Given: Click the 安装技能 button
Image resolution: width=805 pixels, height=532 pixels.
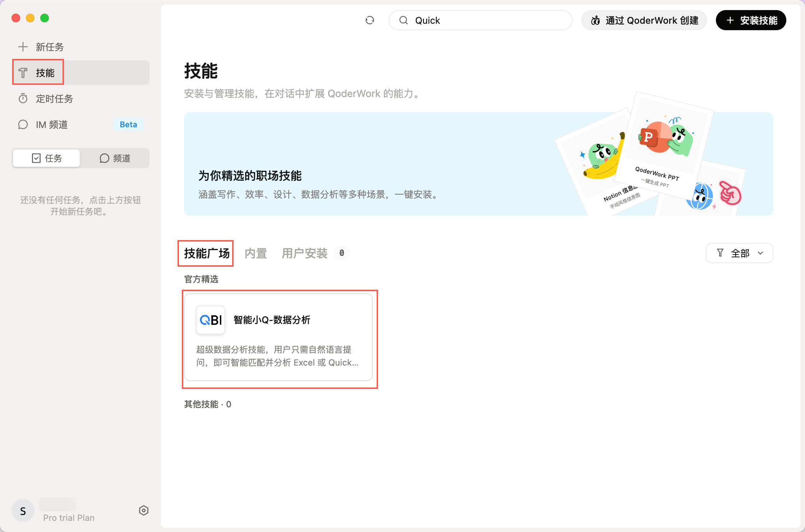Looking at the screenshot, I should tap(751, 20).
